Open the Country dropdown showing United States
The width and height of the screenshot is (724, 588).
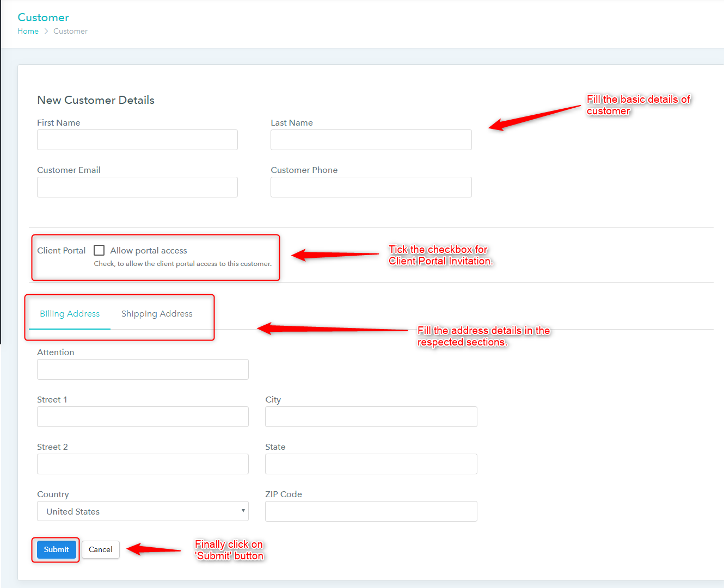[x=143, y=511]
